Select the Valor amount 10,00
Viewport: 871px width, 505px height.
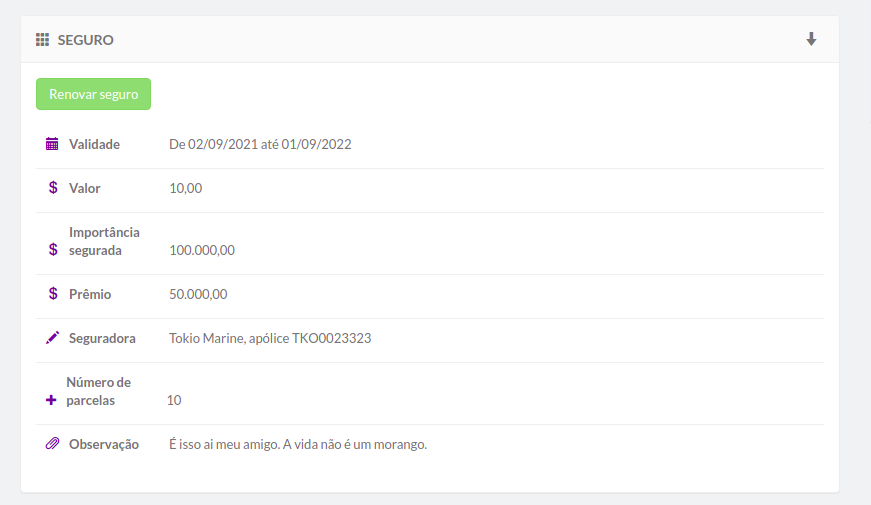click(186, 188)
